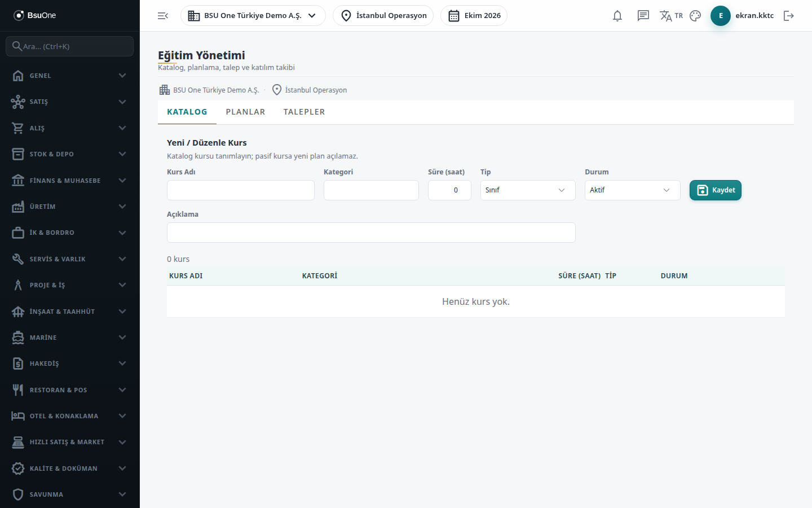Collapse the sidebar menu icon
The height and width of the screenshot is (508, 812).
coord(163,16)
